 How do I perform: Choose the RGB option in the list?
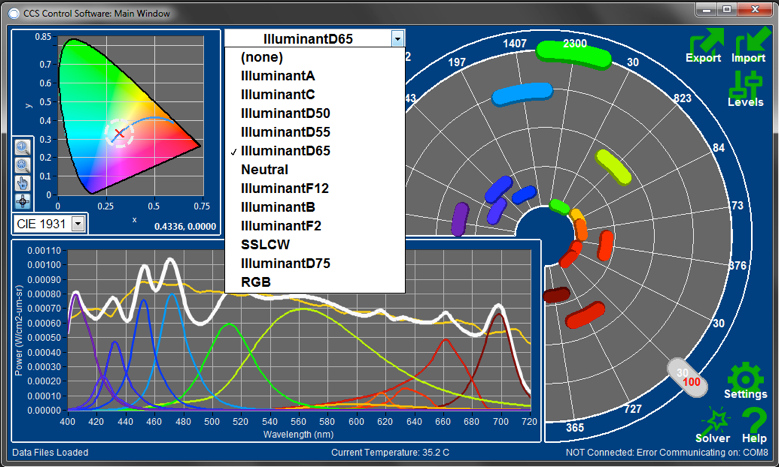(x=257, y=282)
